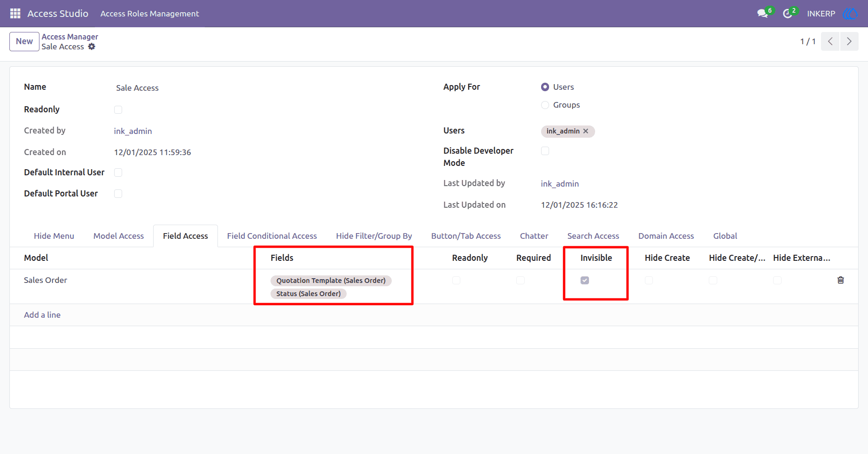
Task: Remove ink_admin tag from Users
Action: pos(586,131)
